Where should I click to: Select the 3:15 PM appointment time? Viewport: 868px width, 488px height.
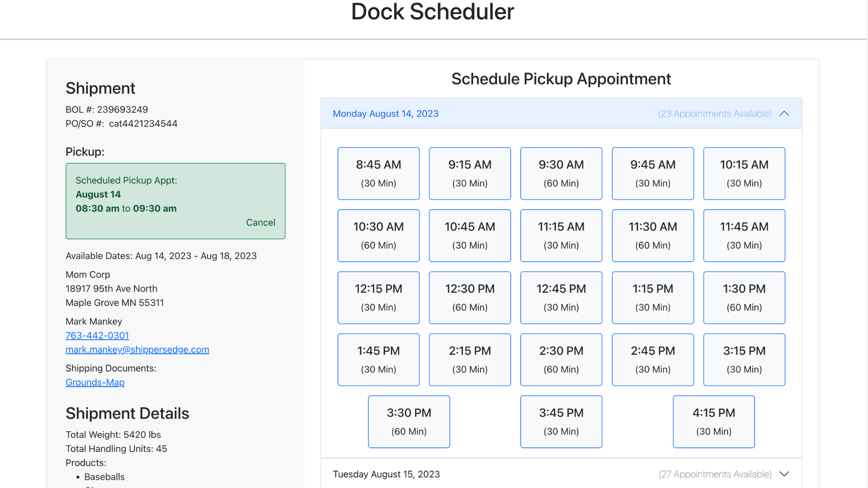pos(744,359)
